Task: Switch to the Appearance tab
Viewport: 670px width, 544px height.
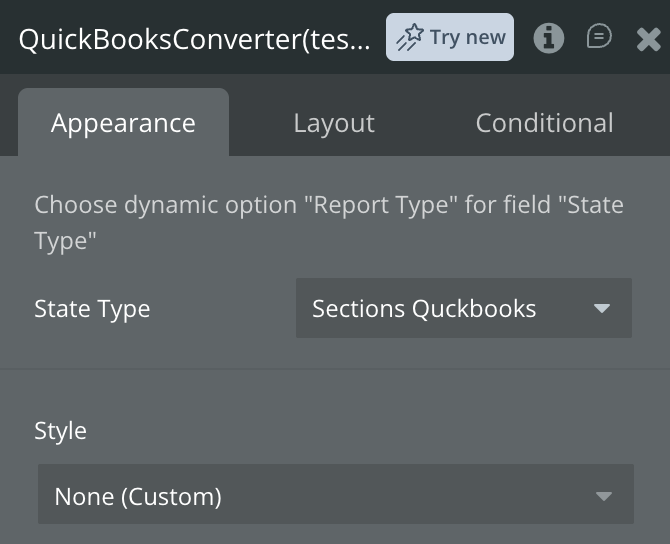Action: coord(123,123)
